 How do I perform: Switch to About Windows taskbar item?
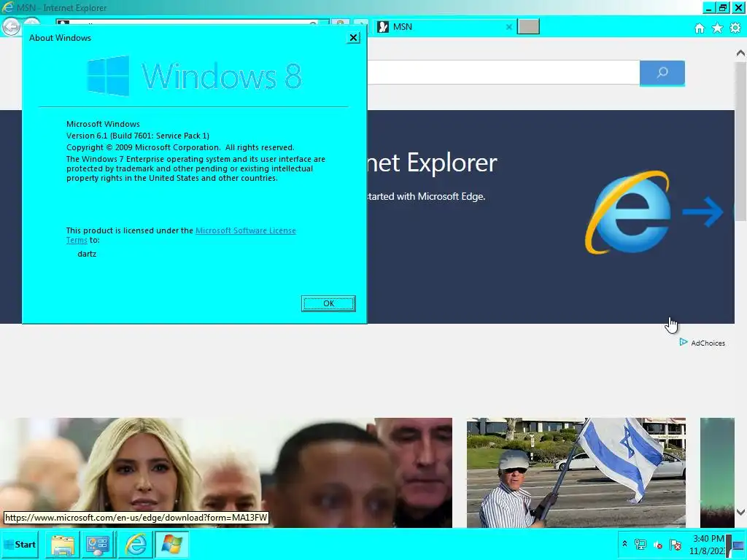coord(171,545)
